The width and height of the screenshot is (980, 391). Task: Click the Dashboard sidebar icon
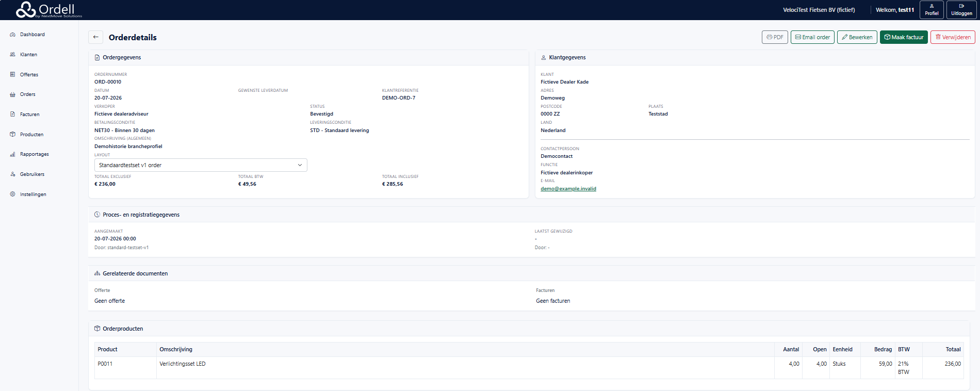pos(13,35)
